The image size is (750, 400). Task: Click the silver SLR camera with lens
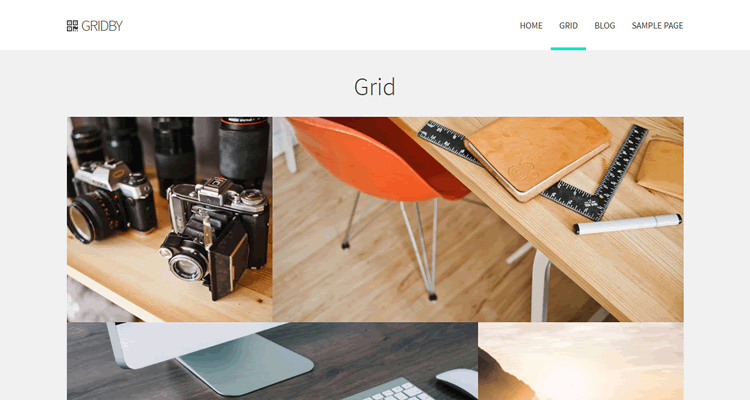click(111, 202)
